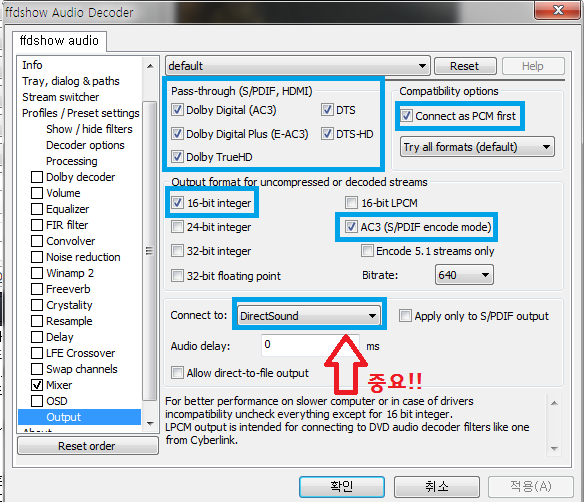Enable the OSD filter checkbox
The image size is (584, 502).
pyautogui.click(x=37, y=401)
